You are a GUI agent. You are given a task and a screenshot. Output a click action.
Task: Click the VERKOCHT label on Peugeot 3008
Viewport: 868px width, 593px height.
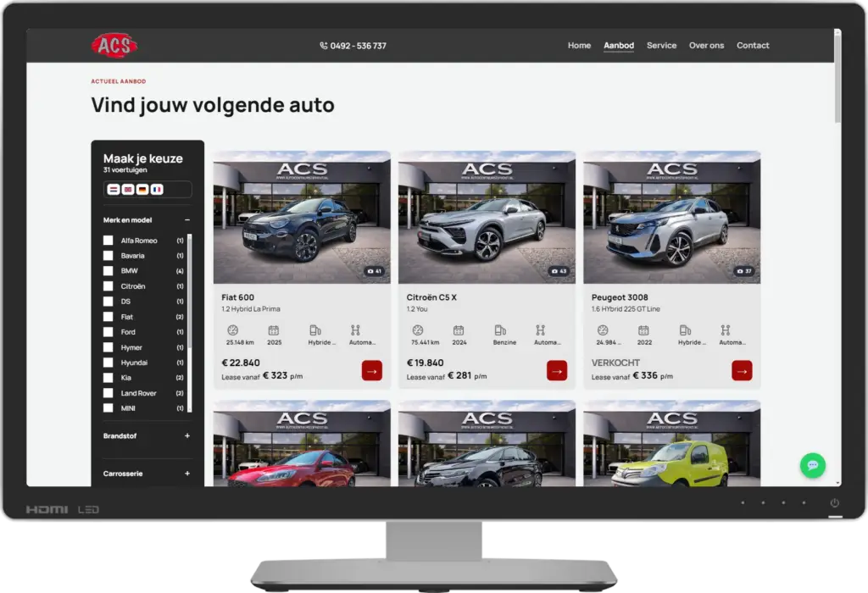(615, 363)
